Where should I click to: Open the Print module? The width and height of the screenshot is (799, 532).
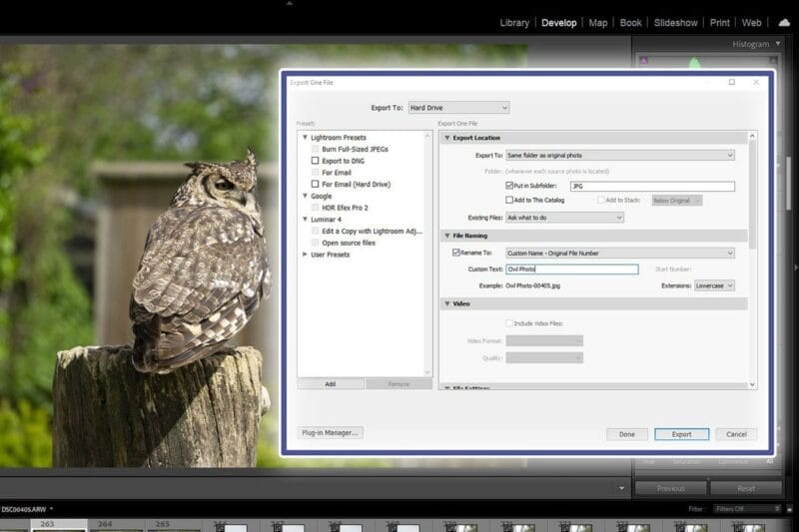click(719, 23)
